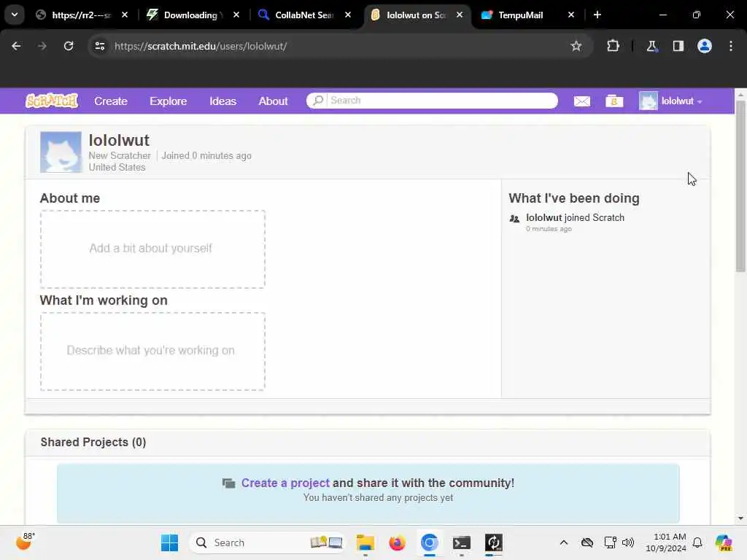This screenshot has width=747, height=560.
Task: Click the Scratch logo in the navbar
Action: coord(52,101)
